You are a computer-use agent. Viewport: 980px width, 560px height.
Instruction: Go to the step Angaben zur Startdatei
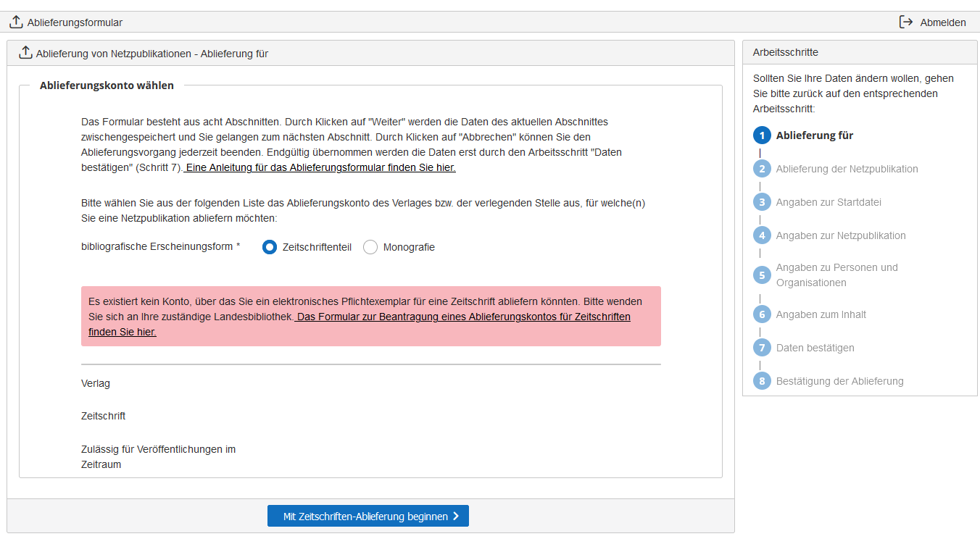pyautogui.click(x=829, y=202)
